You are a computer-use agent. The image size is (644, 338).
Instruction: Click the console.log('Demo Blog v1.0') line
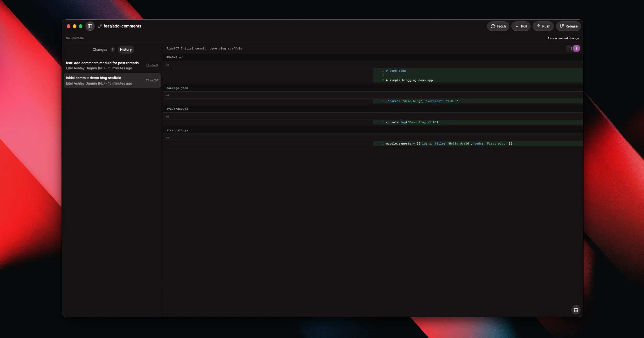[478, 122]
